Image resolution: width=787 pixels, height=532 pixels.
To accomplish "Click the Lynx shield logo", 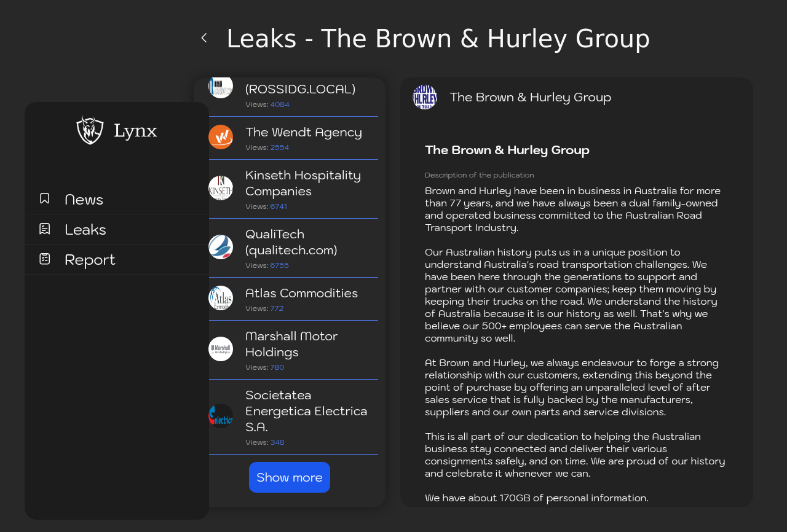I will coord(90,130).
